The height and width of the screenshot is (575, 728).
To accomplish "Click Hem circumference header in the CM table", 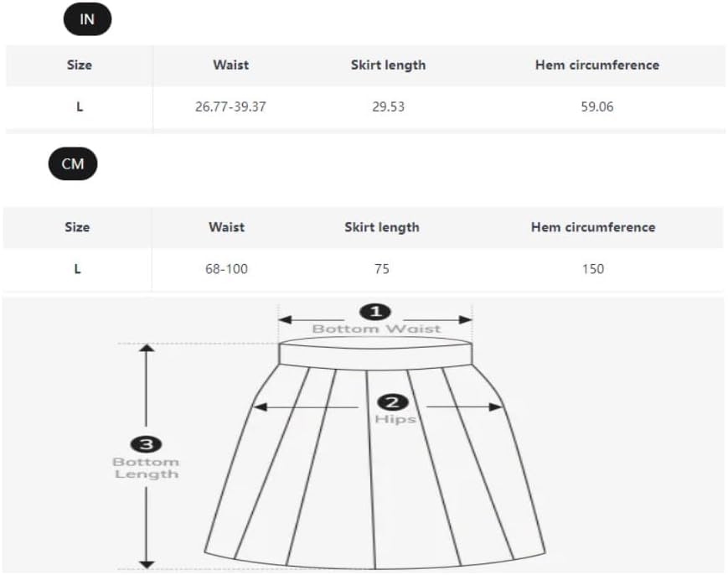I will [x=592, y=227].
